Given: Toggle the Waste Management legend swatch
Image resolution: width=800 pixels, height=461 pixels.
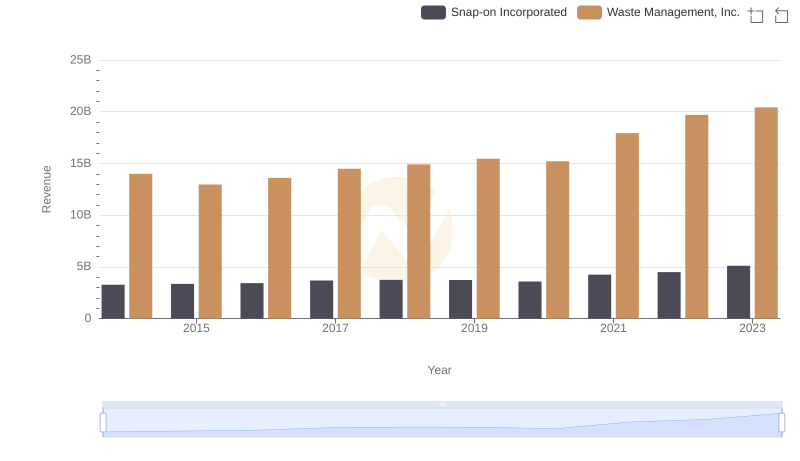Looking at the screenshot, I should [x=589, y=12].
